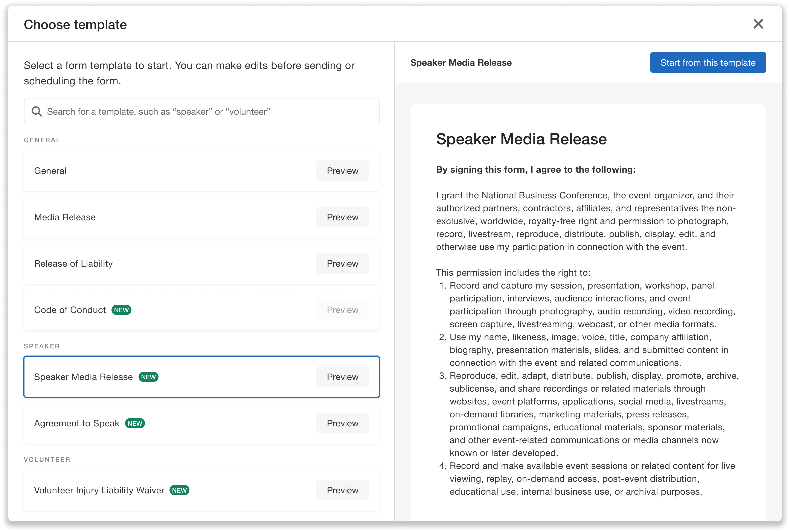Click the SPEAKER section heading

42,346
